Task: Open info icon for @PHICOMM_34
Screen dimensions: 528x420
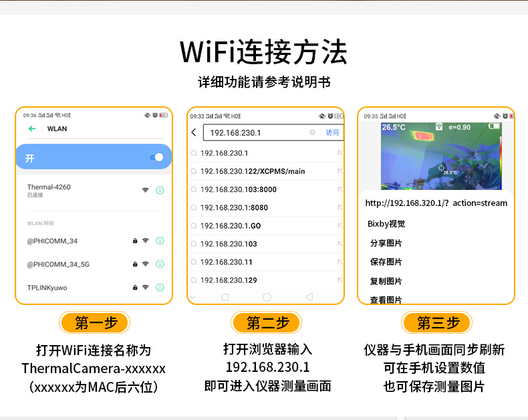Action: (160, 241)
